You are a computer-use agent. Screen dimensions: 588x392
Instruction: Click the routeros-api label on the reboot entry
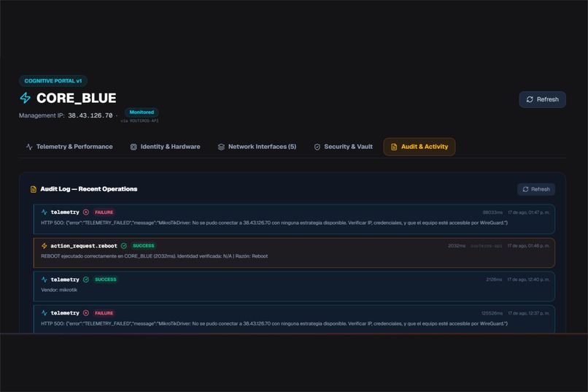[486, 246]
